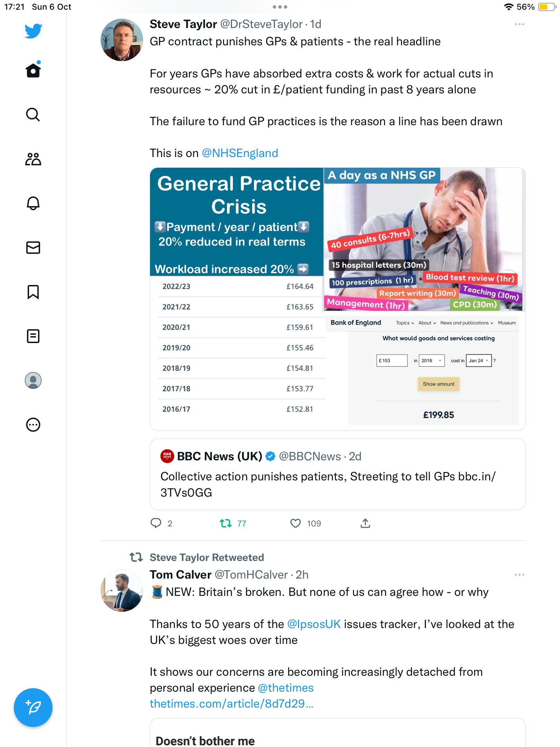Image resolution: width=560 pixels, height=747 pixels.
Task: Open Notifications bell icon
Action: [x=33, y=203]
